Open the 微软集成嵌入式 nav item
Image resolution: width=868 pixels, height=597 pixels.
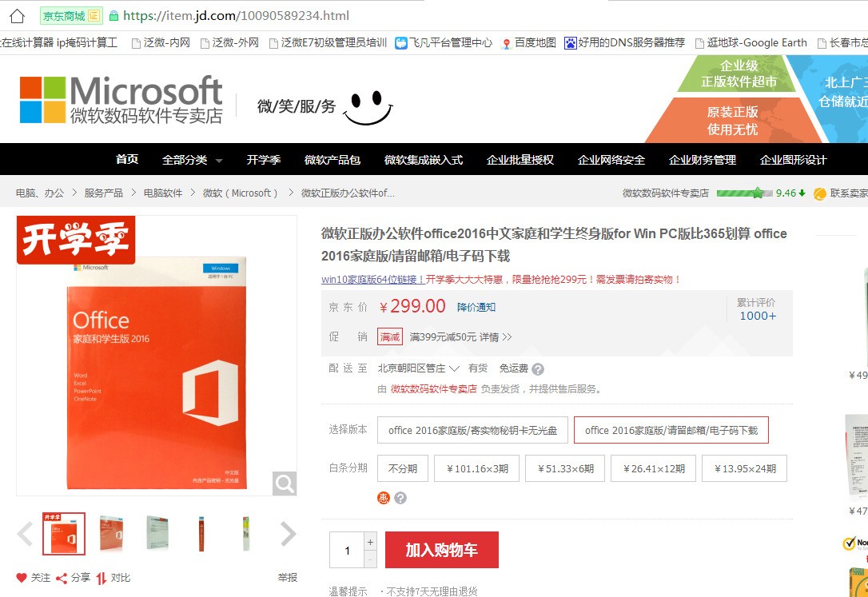424,160
